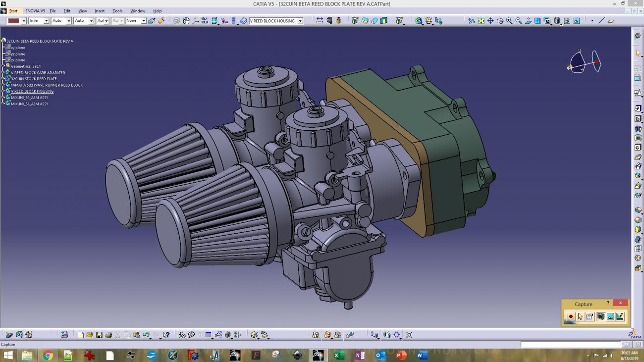The width and height of the screenshot is (644, 362).
Task: Click the Measure Between icon
Action: pos(320,21)
